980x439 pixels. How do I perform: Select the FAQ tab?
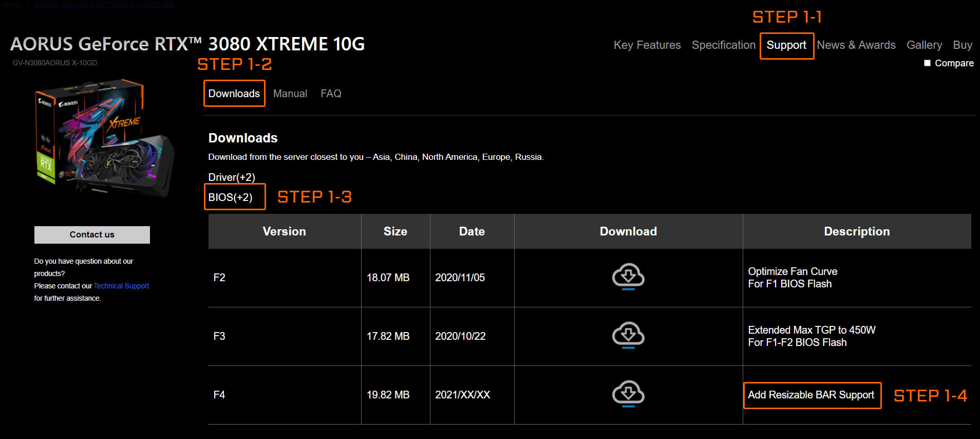click(331, 94)
